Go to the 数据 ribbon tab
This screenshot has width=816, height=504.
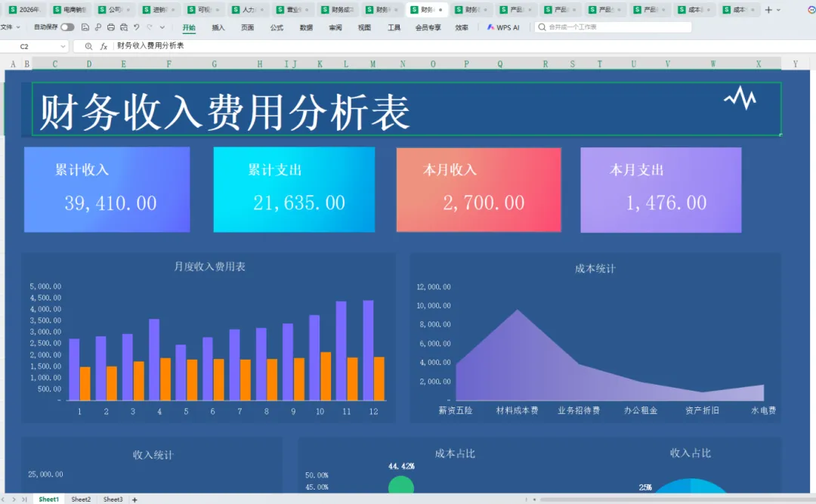tap(306, 28)
